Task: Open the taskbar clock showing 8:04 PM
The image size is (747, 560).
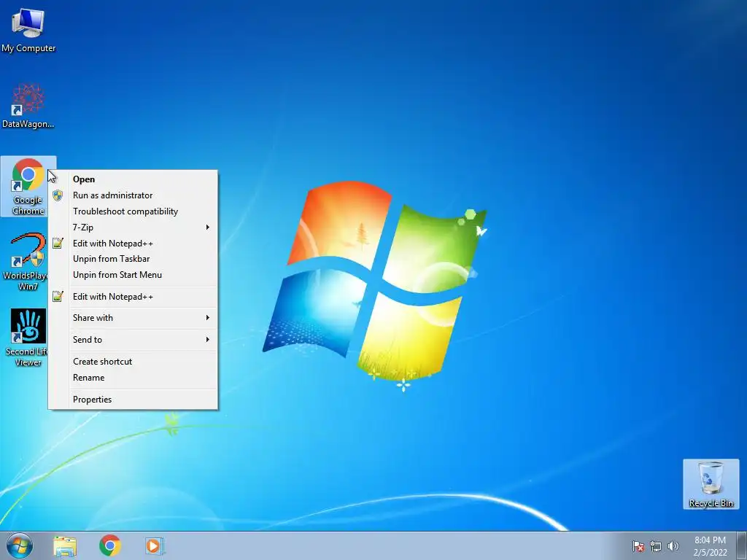Action: [x=710, y=546]
